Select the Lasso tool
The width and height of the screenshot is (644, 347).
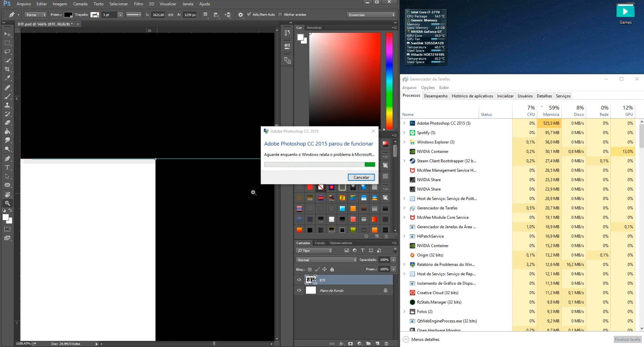point(7,52)
